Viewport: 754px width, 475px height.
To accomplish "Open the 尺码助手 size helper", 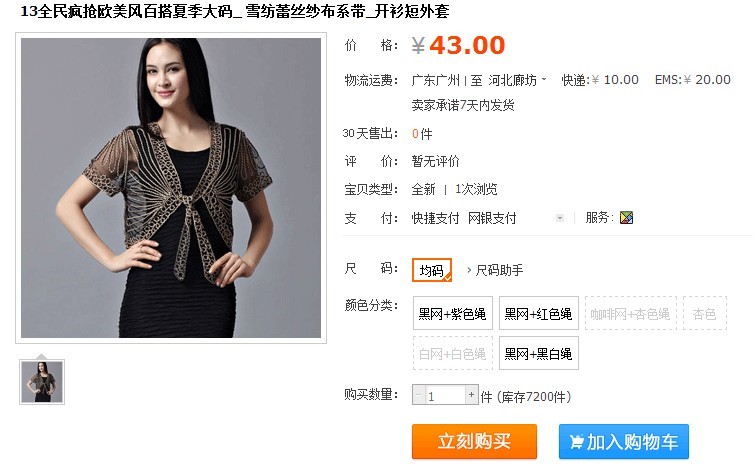I will point(499,270).
